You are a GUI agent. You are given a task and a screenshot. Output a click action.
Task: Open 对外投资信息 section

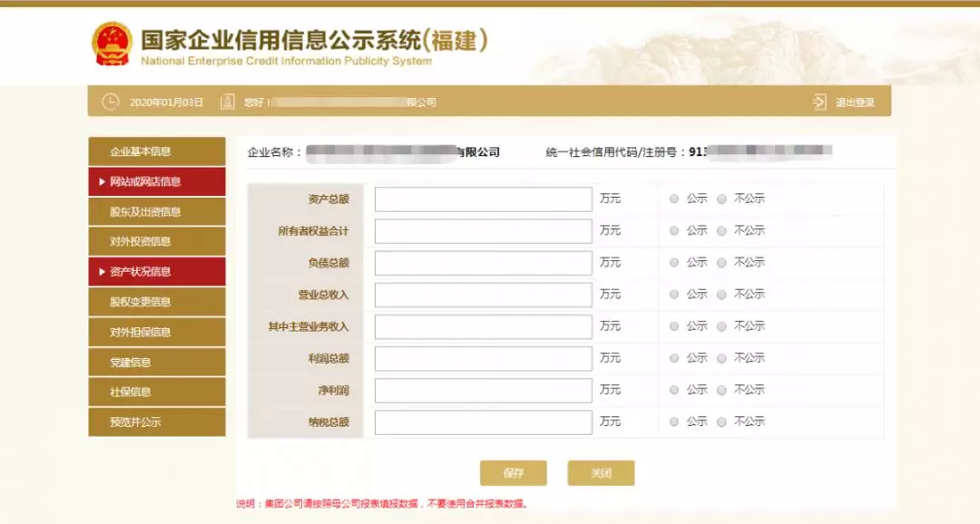click(156, 240)
